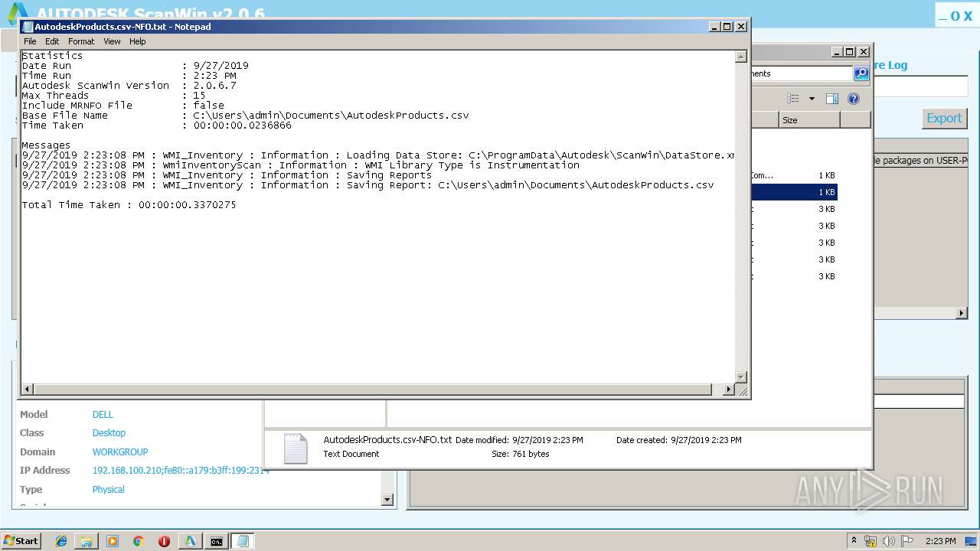Image resolution: width=980 pixels, height=551 pixels.
Task: Click the Explorer search box
Action: [x=800, y=73]
